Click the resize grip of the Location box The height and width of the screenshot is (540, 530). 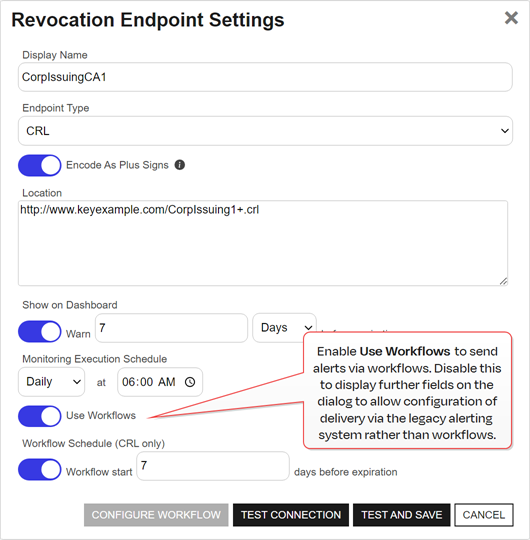pyautogui.click(x=503, y=281)
